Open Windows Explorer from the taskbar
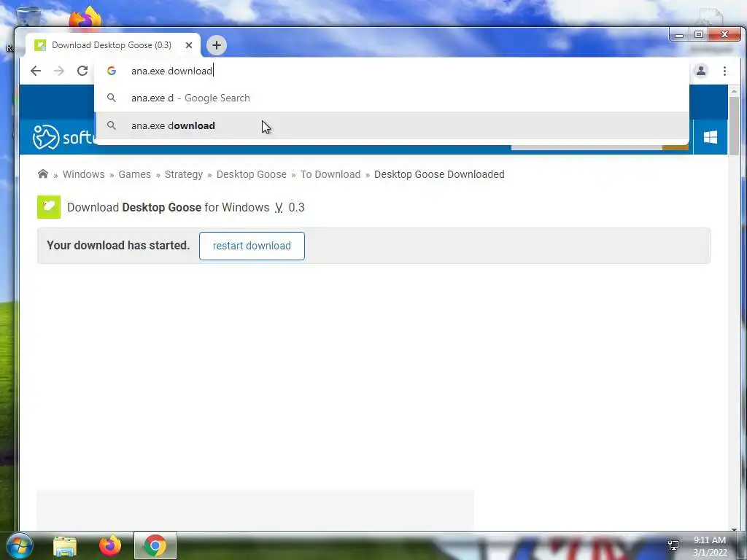Screen dimensions: 747x560 tap(65, 546)
